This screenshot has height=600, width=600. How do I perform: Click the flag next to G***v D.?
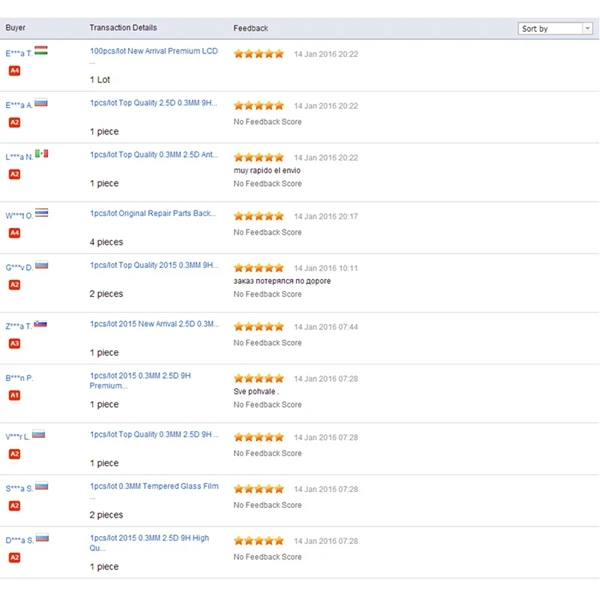[x=41, y=265]
